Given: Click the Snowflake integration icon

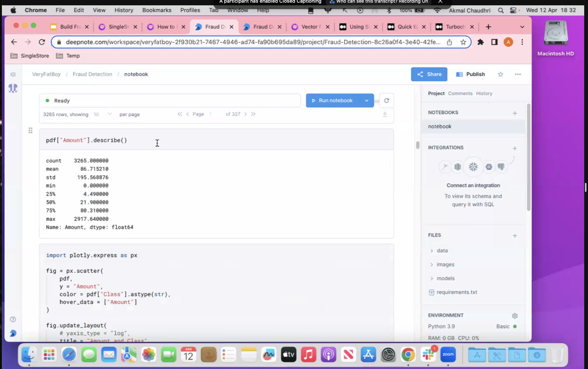Looking at the screenshot, I should (473, 167).
